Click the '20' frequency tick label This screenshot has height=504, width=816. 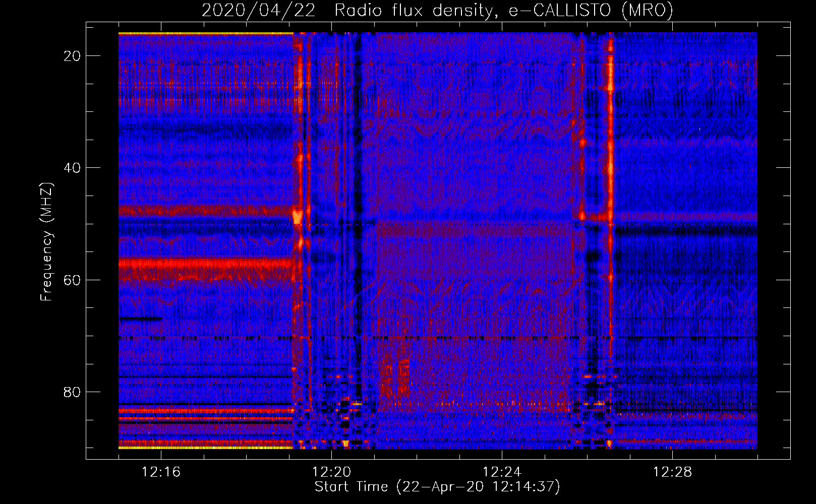[72, 56]
